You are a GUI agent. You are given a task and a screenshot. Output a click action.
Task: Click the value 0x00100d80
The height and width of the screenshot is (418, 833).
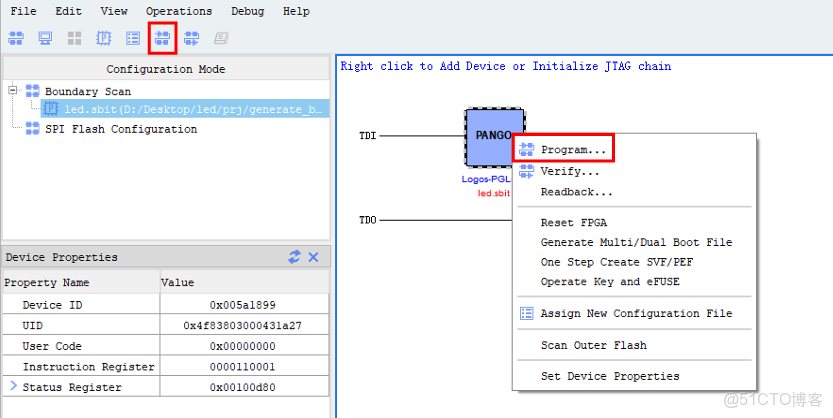click(x=243, y=387)
